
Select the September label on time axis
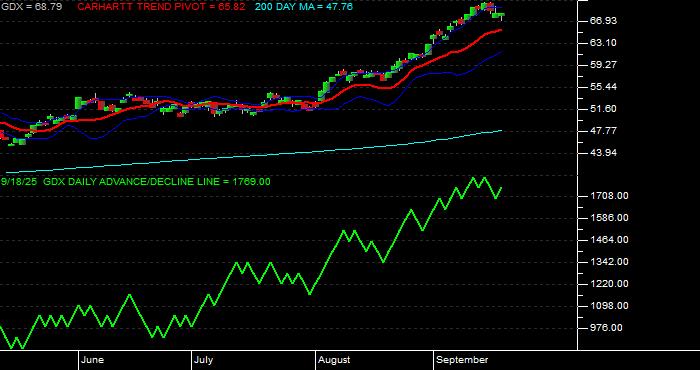click(x=462, y=360)
